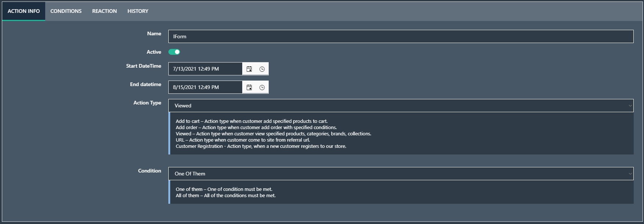The image size is (644, 224).
Task: Go to the Reaction tab
Action: (x=104, y=11)
